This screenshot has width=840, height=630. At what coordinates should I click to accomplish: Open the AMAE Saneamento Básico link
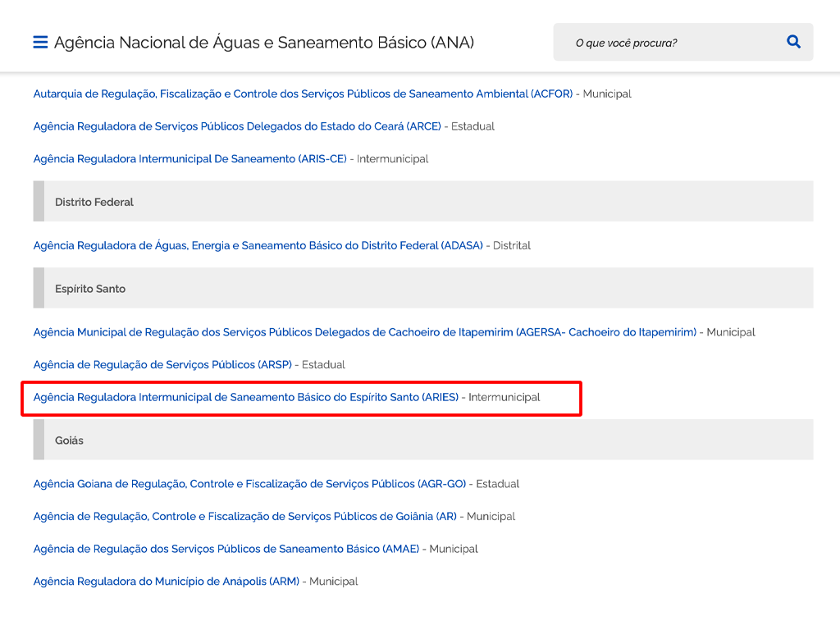click(x=226, y=549)
